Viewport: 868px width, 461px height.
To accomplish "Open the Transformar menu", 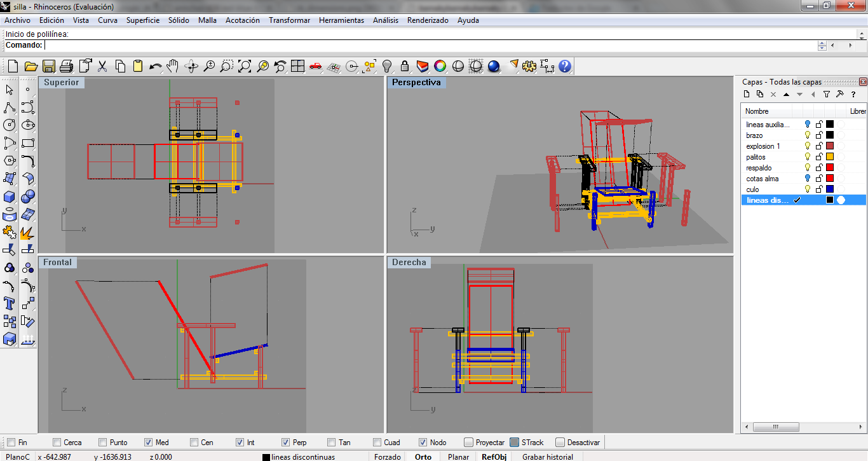I will (x=289, y=20).
